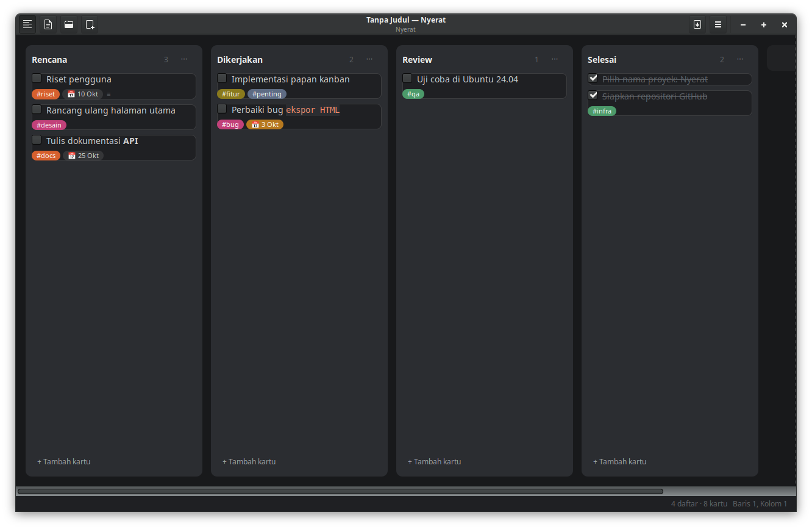Screen dimensions: 812x529
Task: Open a file with the folder icon
Action: point(69,24)
